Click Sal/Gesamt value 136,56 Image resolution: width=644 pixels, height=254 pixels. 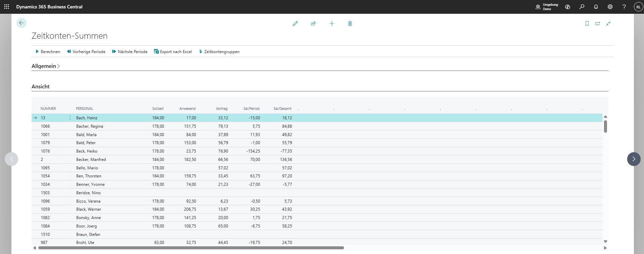[286, 160]
